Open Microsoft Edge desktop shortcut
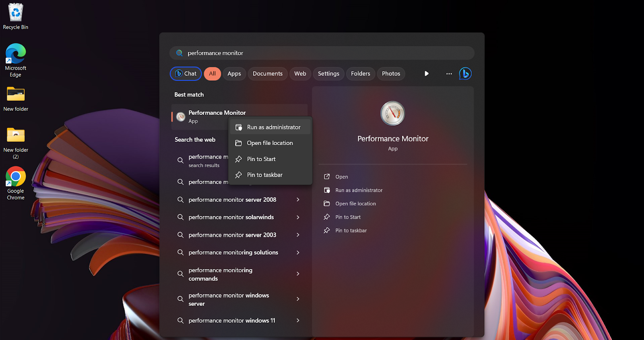The height and width of the screenshot is (340, 644). (16, 60)
